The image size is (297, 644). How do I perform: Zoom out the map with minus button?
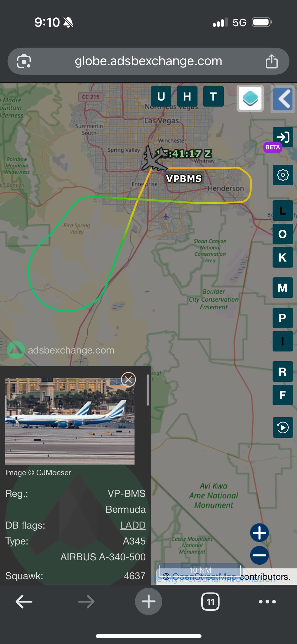pyautogui.click(x=259, y=555)
